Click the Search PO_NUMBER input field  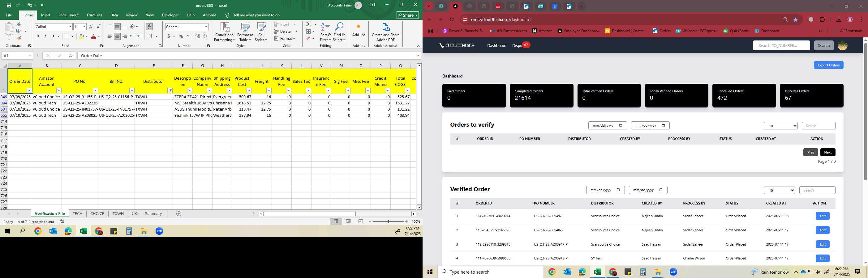click(x=781, y=45)
